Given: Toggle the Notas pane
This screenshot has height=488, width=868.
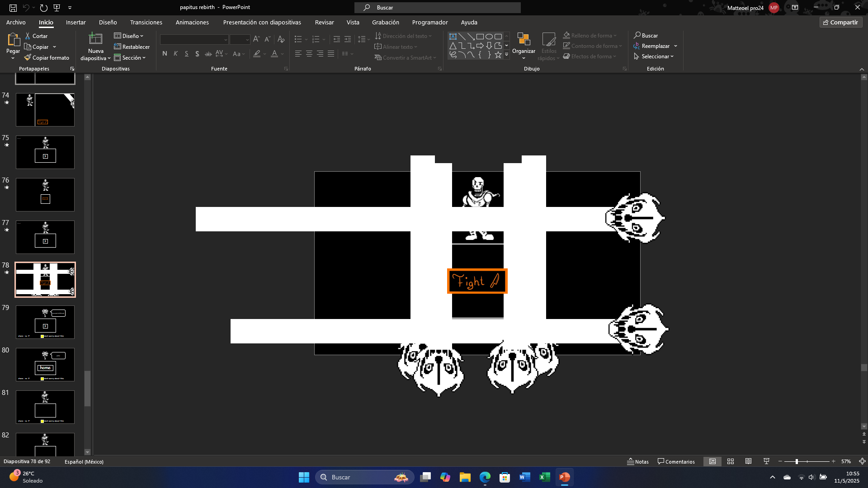Looking at the screenshot, I should click(x=638, y=461).
